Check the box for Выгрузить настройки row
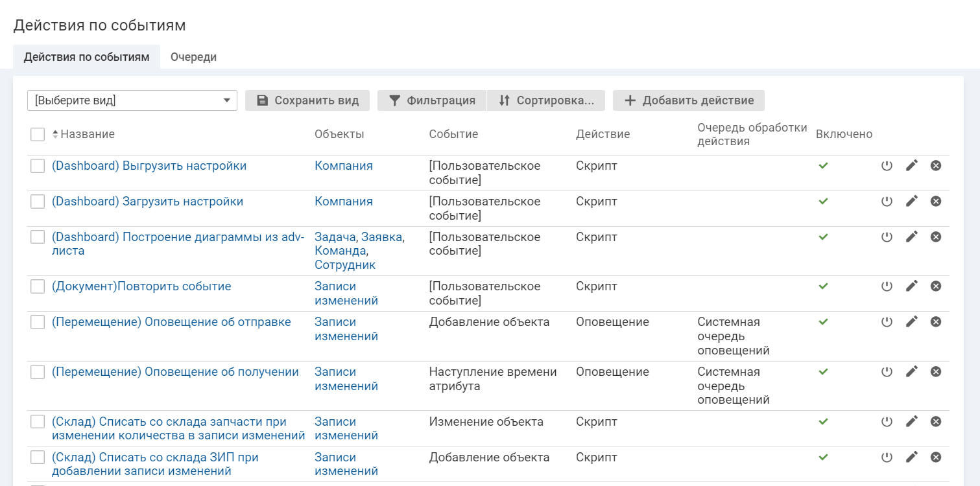Viewport: 980px width, 486px height. click(x=38, y=166)
